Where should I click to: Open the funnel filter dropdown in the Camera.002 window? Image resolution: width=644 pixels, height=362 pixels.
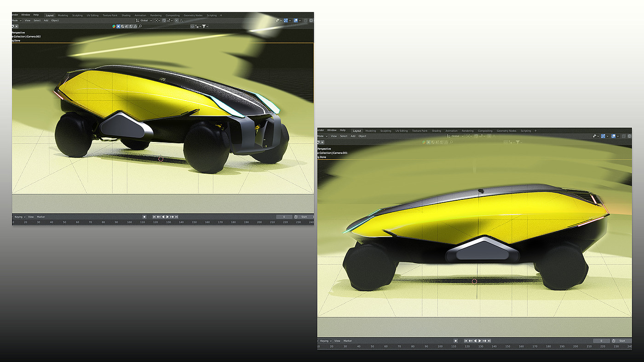click(205, 27)
